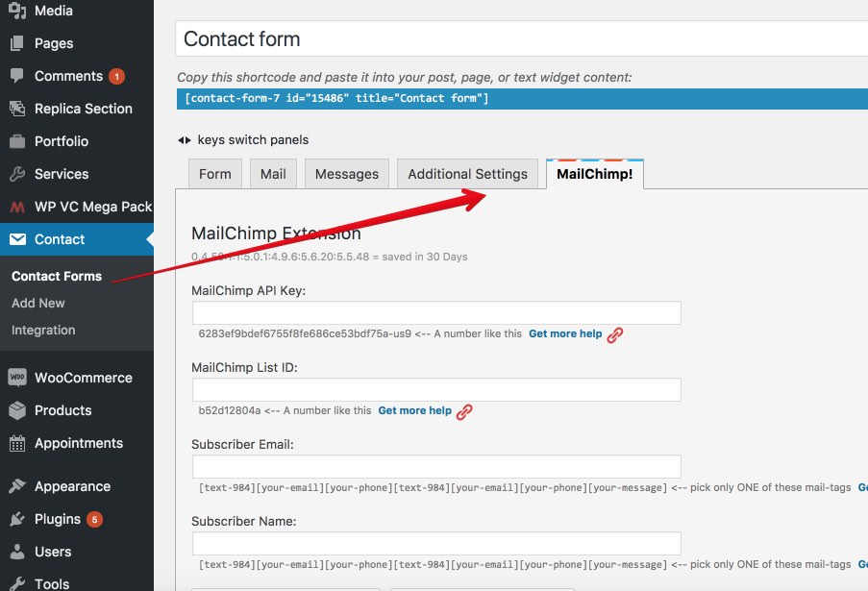
Task: Open Add New under Contact menu
Action: 38,304
